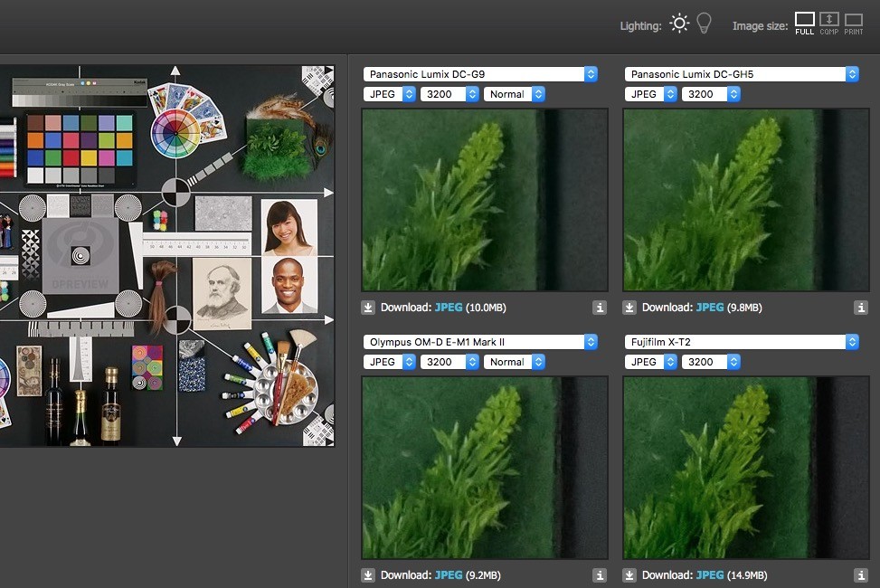Screen dimensions: 880x588
Task: Select PRINT image size
Action: 854,24
